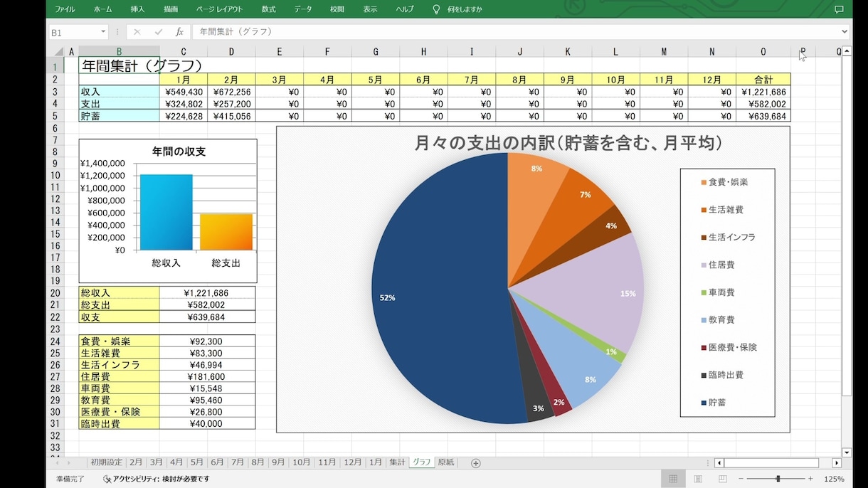Click the 2月 expense cell ¥257,200
868x488 pixels.
(x=231, y=104)
